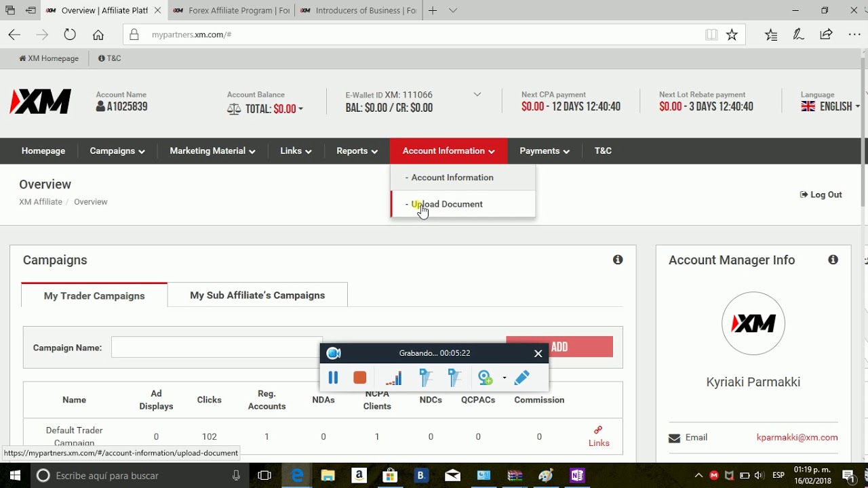Image resolution: width=868 pixels, height=488 pixels.
Task: Select Account Information submenu entry
Action: 463,178
